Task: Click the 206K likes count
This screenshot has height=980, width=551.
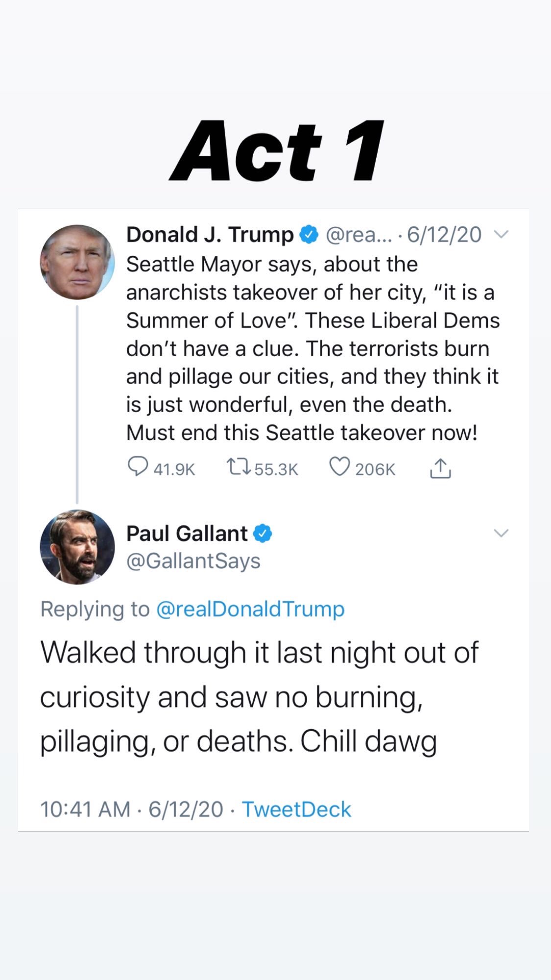Action: coord(375,469)
